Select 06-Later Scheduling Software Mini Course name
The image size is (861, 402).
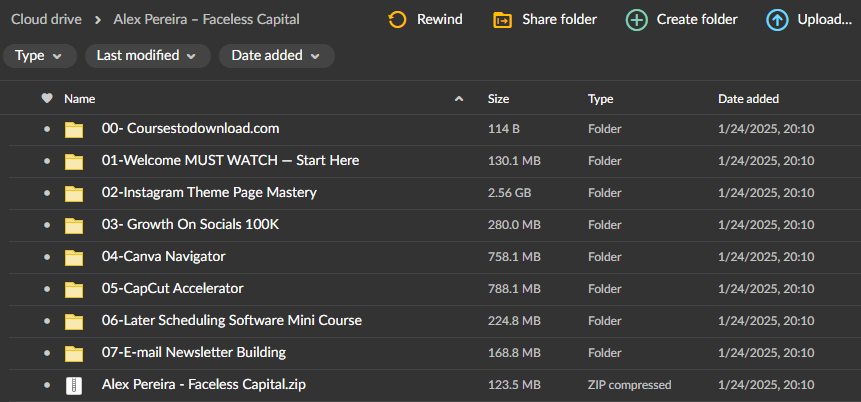(232, 320)
